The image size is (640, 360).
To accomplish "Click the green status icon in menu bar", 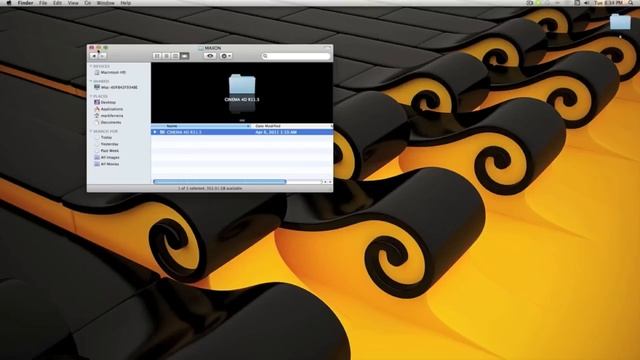I will click(x=539, y=3).
